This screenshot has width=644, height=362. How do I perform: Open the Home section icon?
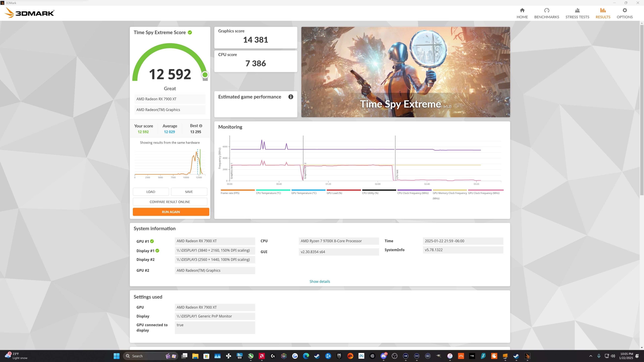[x=522, y=10]
